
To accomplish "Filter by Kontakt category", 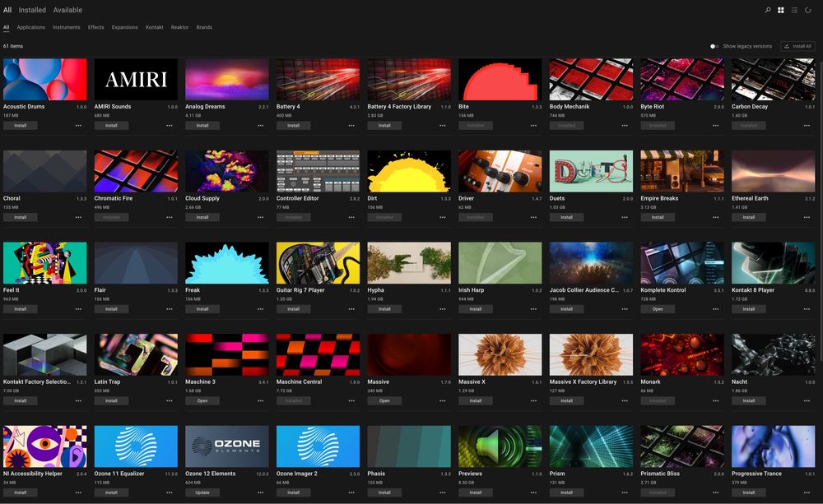I will 155,27.
